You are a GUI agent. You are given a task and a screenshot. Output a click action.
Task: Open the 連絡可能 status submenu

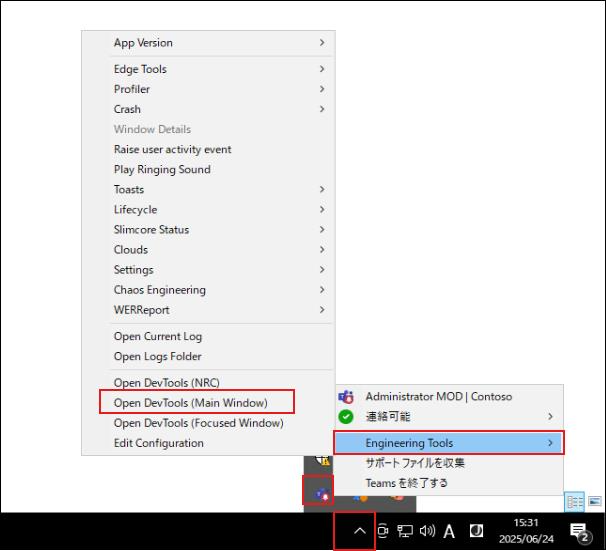pos(449,417)
